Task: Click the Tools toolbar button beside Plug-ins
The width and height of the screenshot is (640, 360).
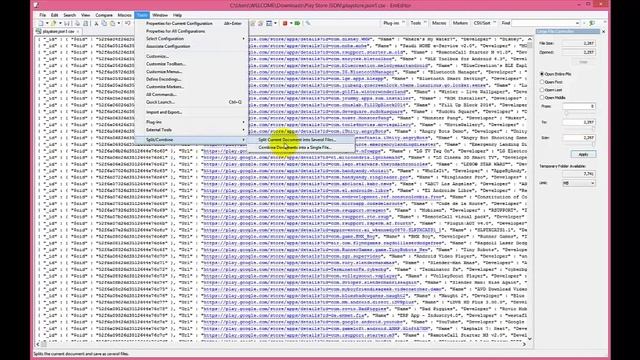Action: point(417,23)
